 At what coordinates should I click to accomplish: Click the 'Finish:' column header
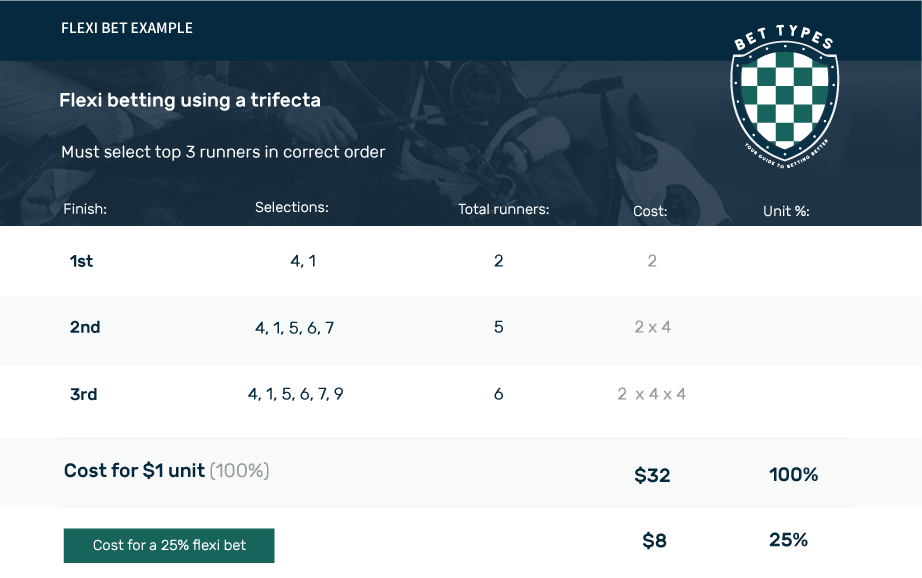(85, 209)
